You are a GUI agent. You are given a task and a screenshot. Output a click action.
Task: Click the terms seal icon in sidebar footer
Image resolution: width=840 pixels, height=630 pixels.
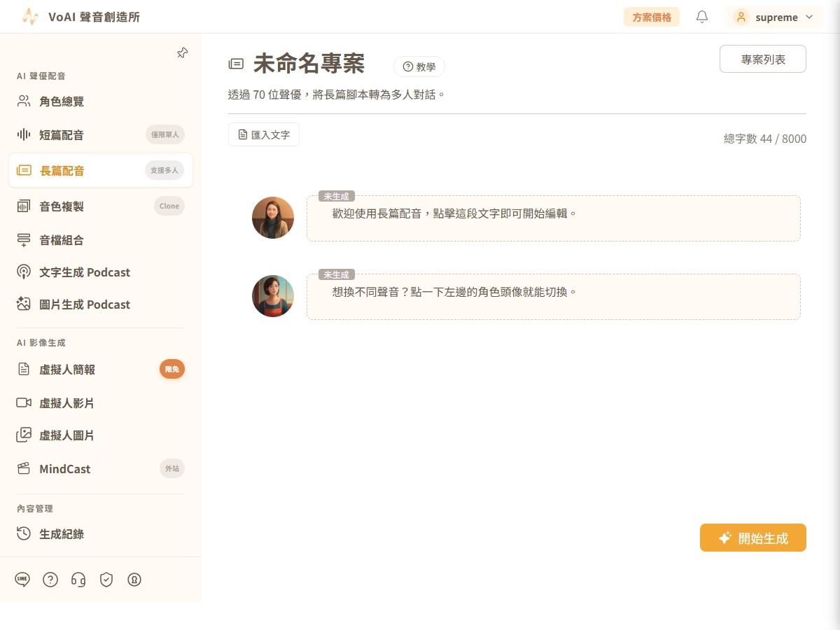(134, 580)
